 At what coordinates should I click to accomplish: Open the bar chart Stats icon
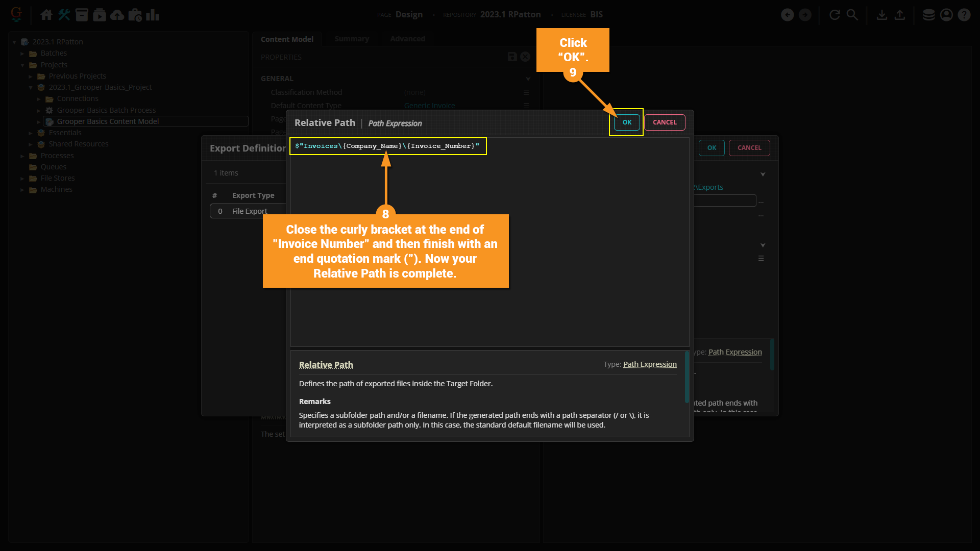coord(153,15)
